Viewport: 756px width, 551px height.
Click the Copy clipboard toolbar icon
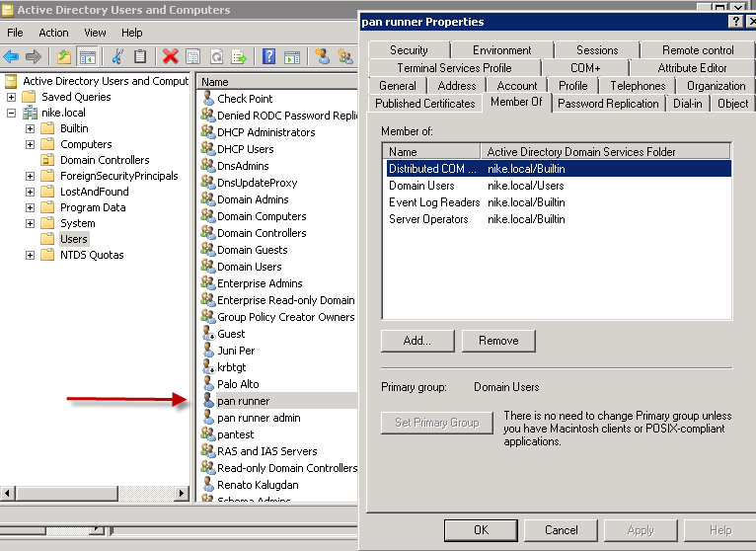pyautogui.click(x=140, y=56)
